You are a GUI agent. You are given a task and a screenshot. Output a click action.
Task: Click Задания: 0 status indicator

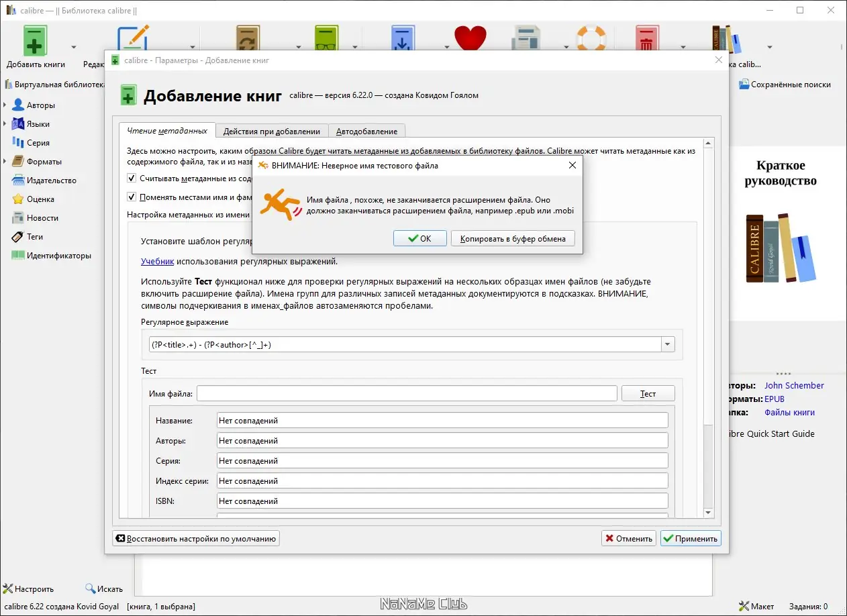pyautogui.click(x=808, y=606)
